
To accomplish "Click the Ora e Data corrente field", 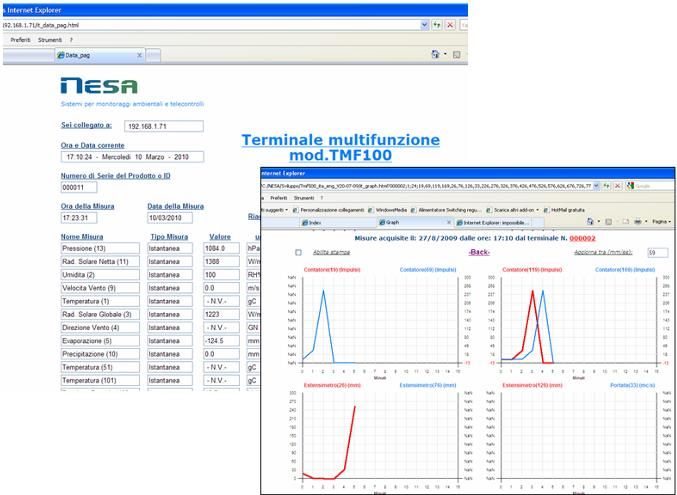I will (x=132, y=157).
